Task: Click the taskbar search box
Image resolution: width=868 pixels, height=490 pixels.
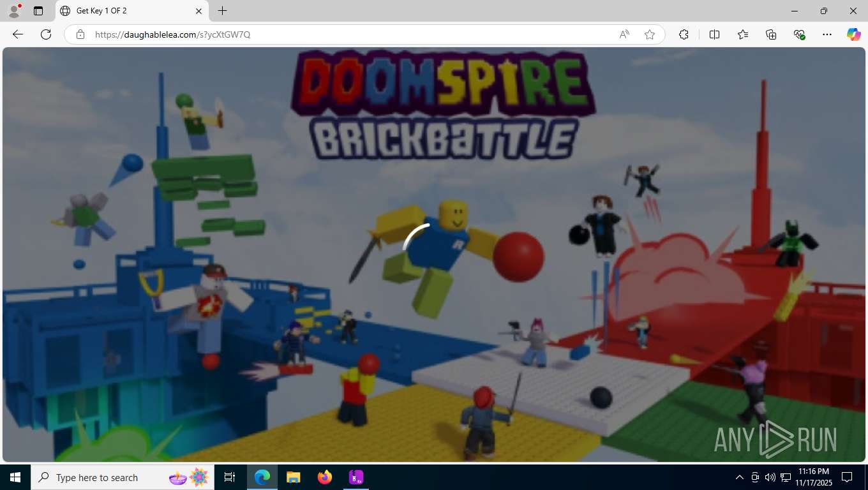Action: coord(123,477)
